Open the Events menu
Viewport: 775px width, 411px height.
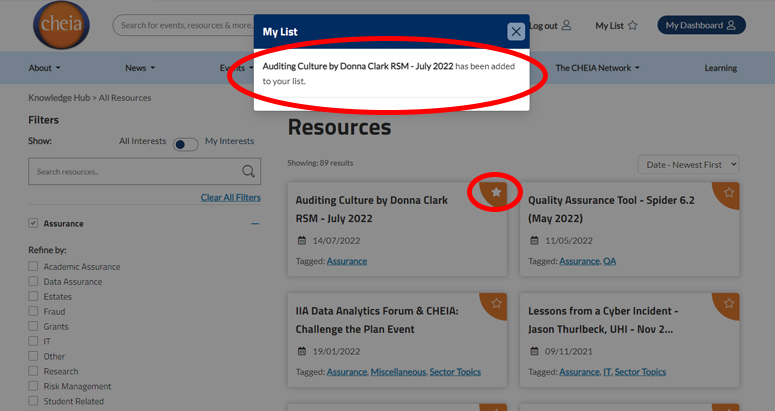pos(236,68)
